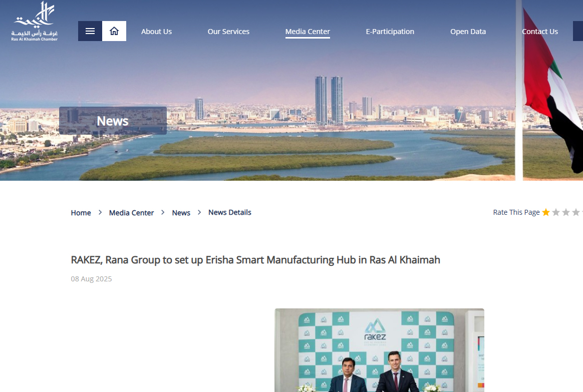Screen dimensions: 583x392
Task: Click the Home breadcrumb link
Action: click(x=81, y=213)
